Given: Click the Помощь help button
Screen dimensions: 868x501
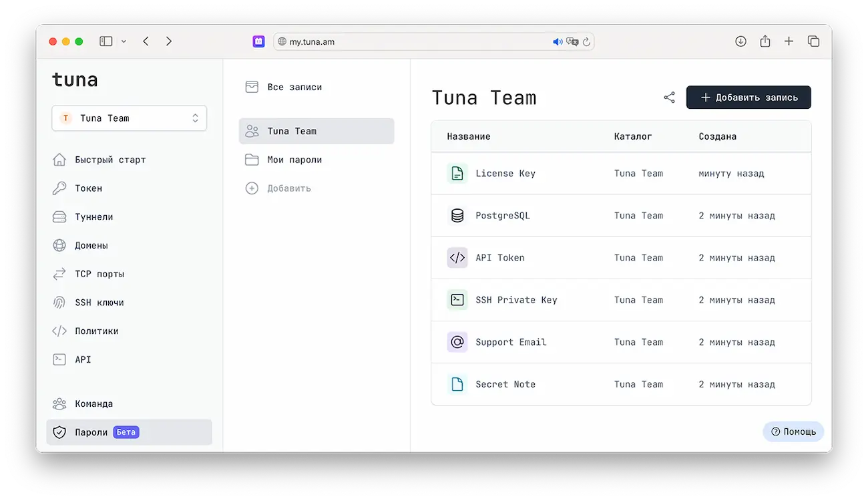Looking at the screenshot, I should (793, 432).
